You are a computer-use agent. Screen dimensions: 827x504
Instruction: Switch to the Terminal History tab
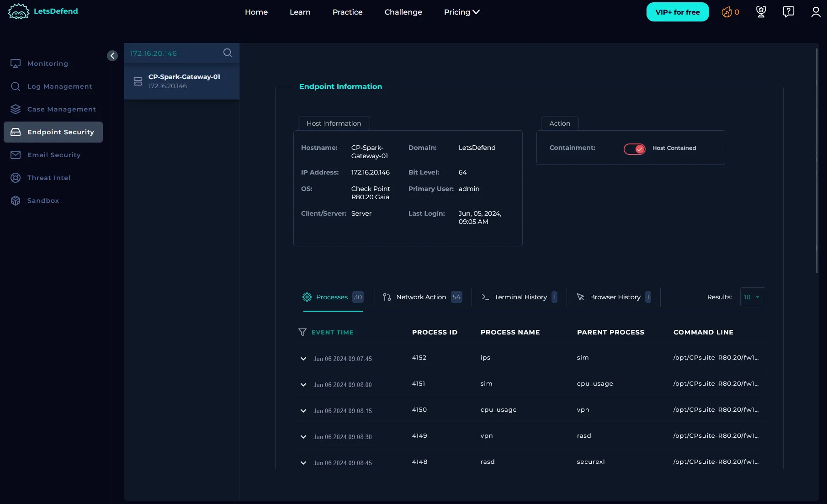[x=520, y=297]
